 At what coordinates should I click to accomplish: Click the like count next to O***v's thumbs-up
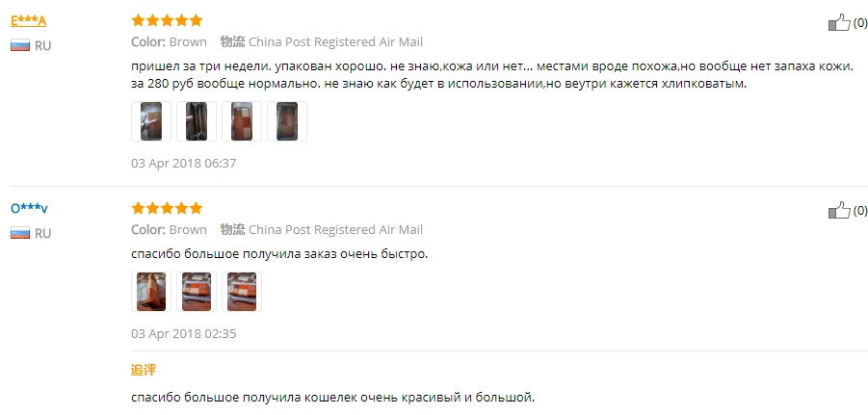pyautogui.click(x=860, y=210)
